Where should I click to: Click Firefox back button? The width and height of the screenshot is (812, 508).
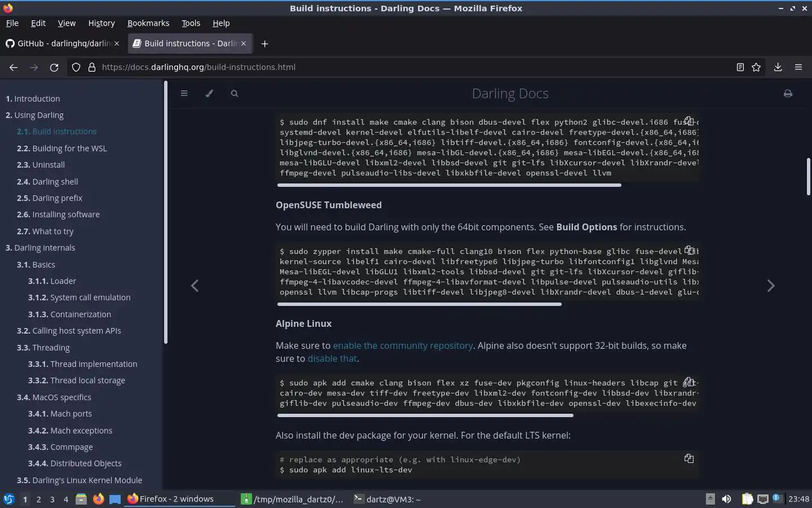[x=14, y=67]
